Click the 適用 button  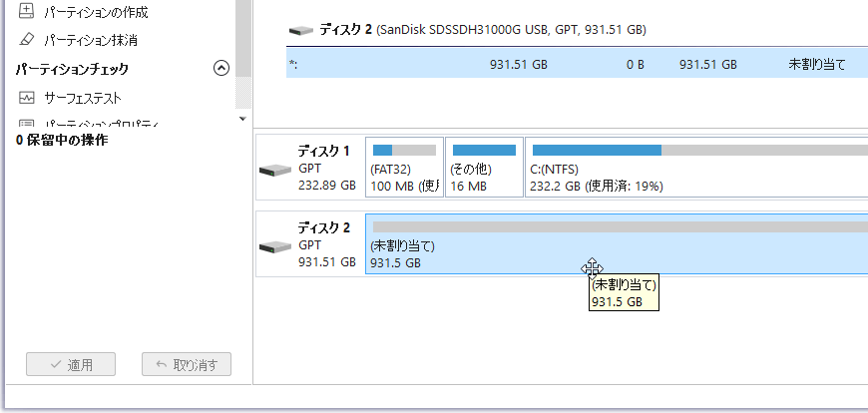[x=71, y=364]
